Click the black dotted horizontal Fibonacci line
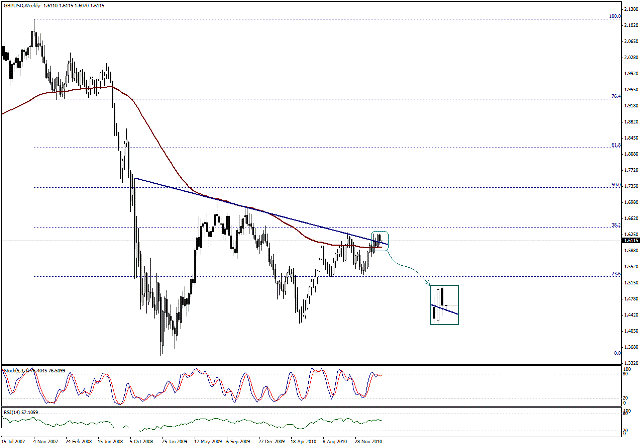Screen dimensions: 640x445 tap(300, 187)
